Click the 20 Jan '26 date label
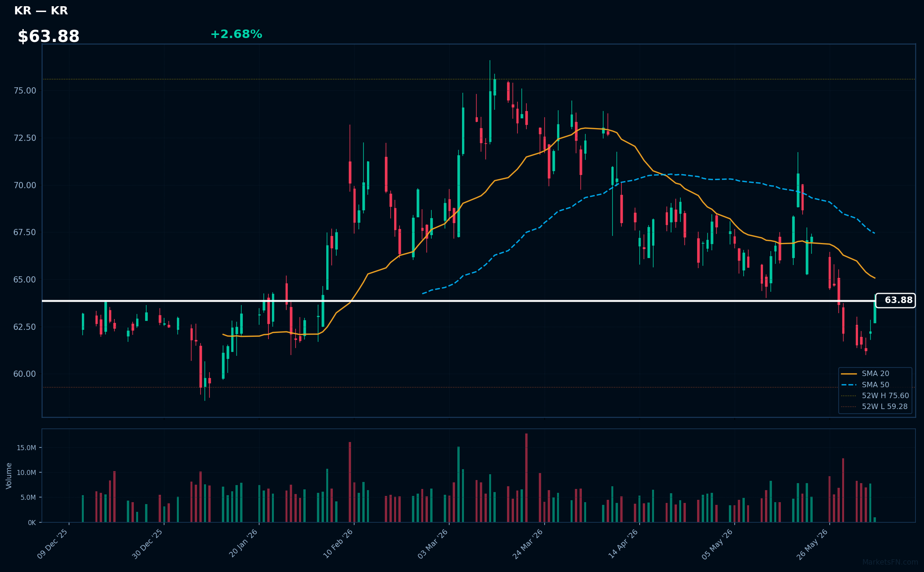Image resolution: width=924 pixels, height=572 pixels. point(244,543)
